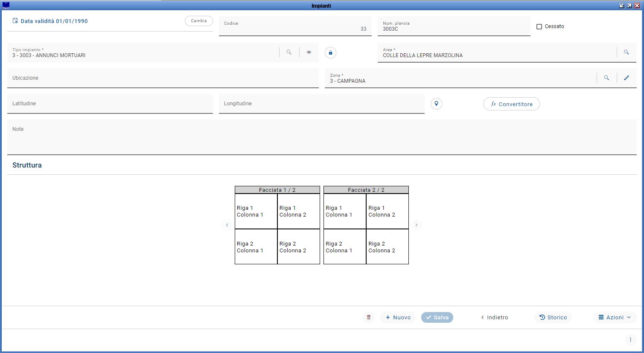Image resolution: width=644 pixels, height=353 pixels.
Task: Click the lock icon button
Action: [x=330, y=52]
